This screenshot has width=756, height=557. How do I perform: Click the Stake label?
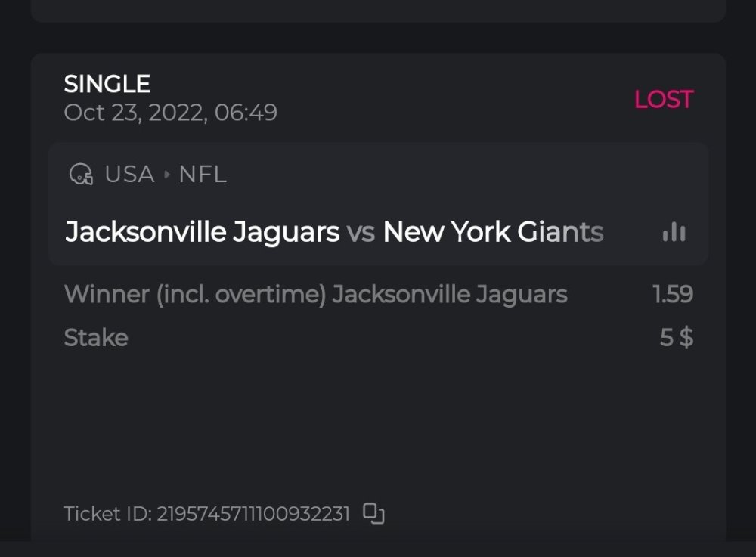(96, 337)
